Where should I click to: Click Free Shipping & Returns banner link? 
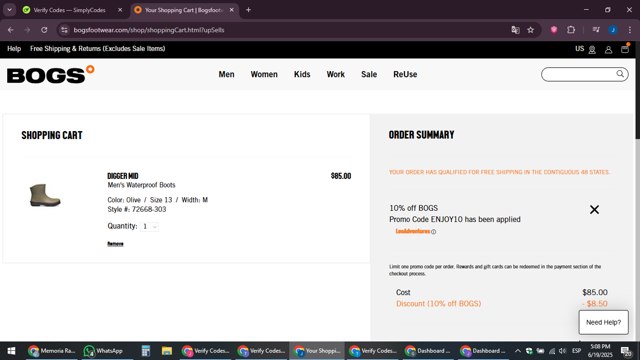(x=98, y=49)
